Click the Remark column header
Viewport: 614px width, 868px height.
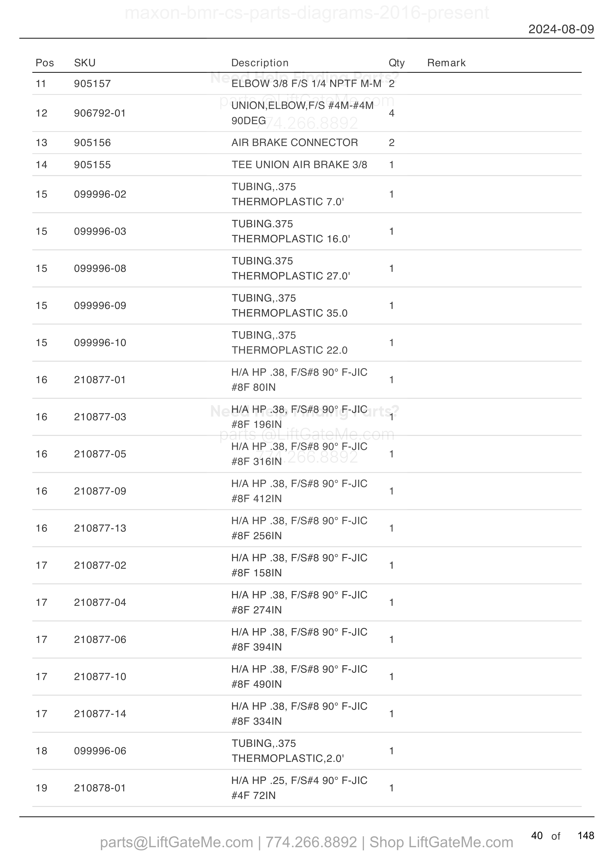446,63
